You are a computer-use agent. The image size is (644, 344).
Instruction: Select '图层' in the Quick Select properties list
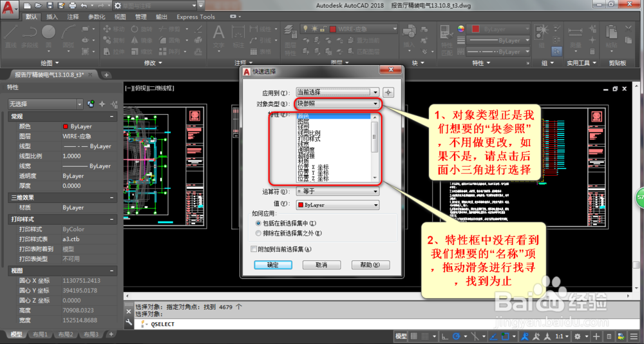click(304, 122)
